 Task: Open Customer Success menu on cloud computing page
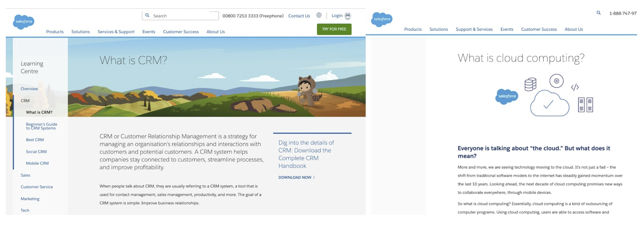pos(539,29)
